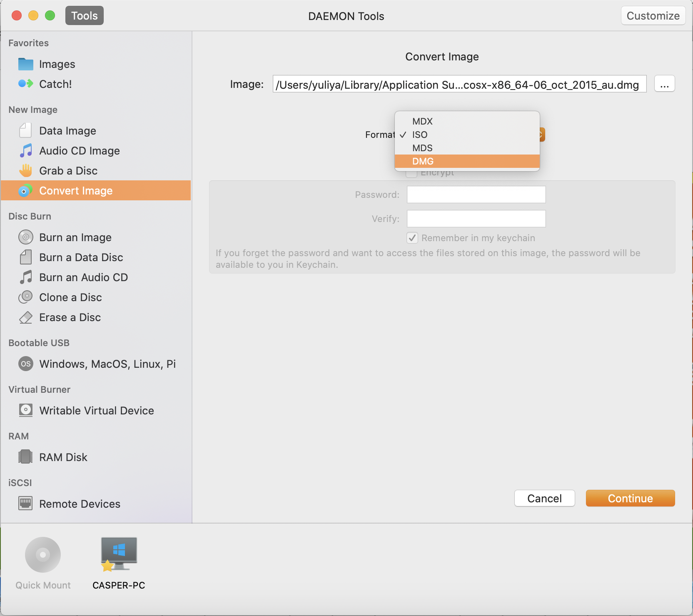Click the Grab a Disc hand icon
This screenshot has height=616, width=693.
[x=25, y=170]
